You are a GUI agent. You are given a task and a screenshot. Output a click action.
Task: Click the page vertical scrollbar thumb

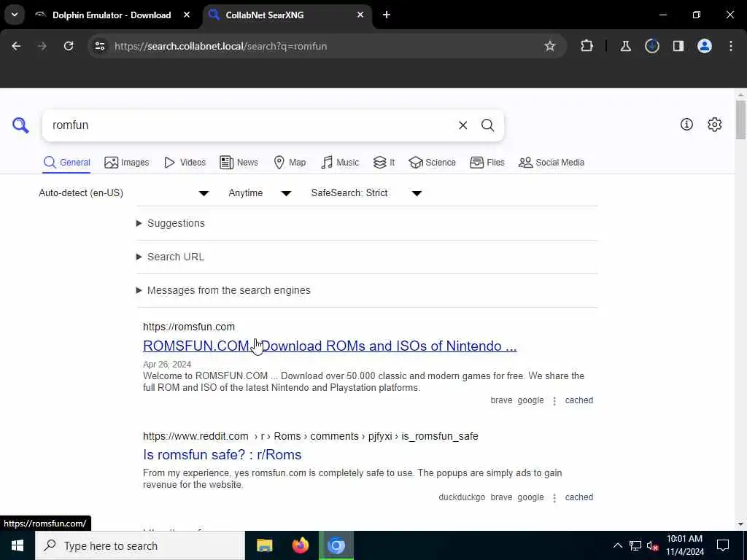(740, 119)
